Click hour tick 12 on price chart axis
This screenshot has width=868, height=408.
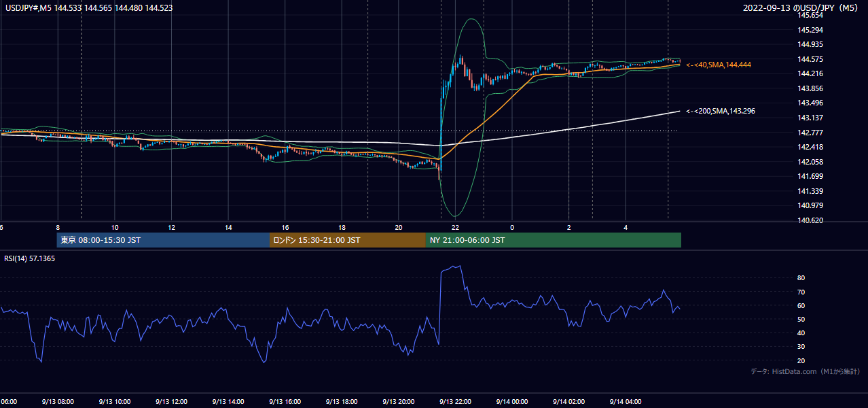click(172, 227)
